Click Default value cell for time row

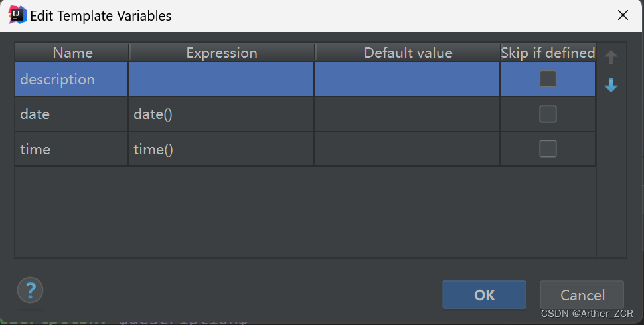pos(407,149)
